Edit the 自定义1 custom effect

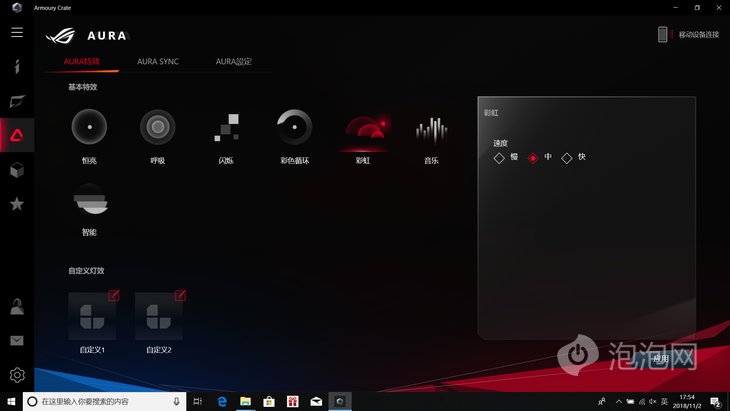(x=114, y=295)
